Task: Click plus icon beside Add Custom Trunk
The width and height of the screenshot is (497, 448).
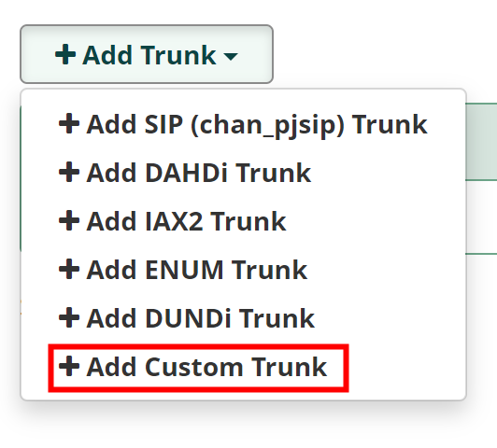Action: tap(69, 366)
